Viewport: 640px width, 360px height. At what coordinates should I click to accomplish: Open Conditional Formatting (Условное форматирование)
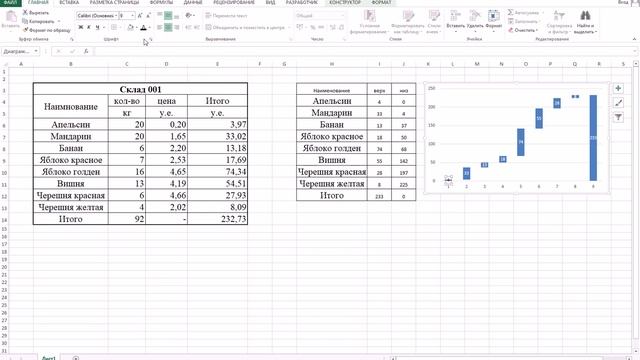369,22
